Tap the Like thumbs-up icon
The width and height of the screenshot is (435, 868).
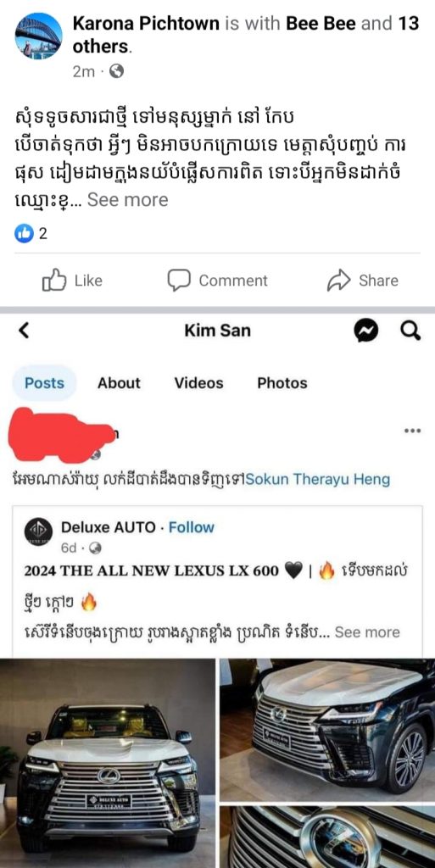(54, 280)
